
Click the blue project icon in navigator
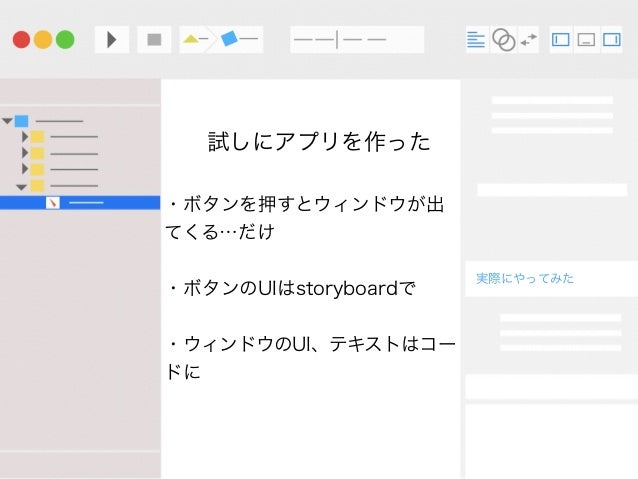(22, 121)
